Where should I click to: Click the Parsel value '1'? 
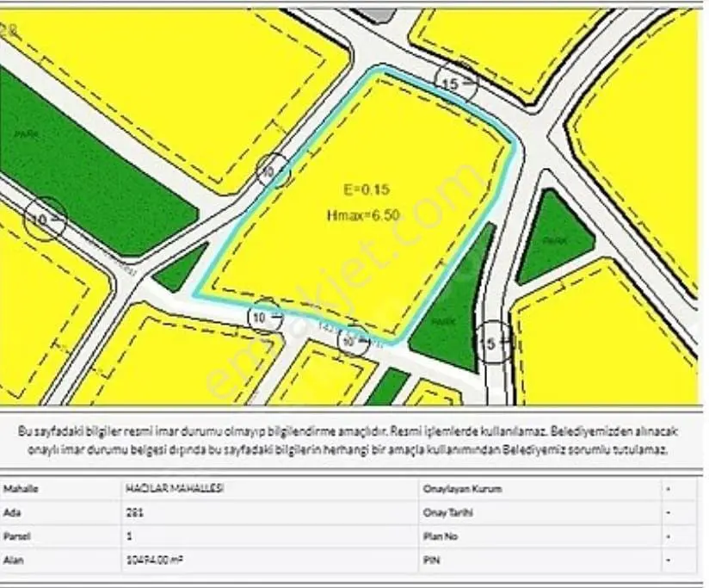tap(129, 536)
